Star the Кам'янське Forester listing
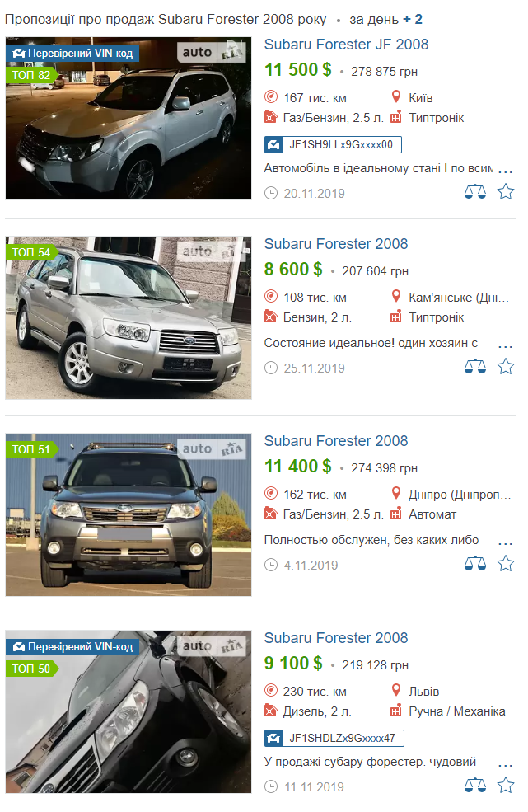The height and width of the screenshot is (812, 528). click(x=505, y=367)
